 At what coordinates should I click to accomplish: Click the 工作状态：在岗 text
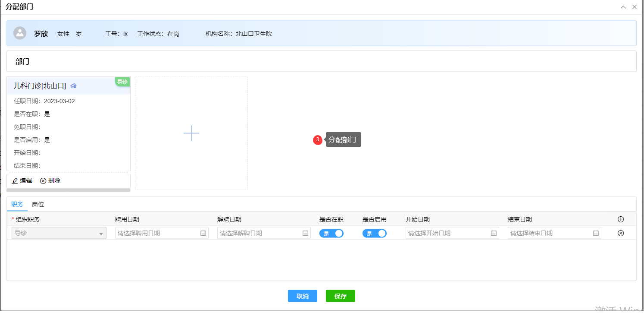[x=158, y=34]
